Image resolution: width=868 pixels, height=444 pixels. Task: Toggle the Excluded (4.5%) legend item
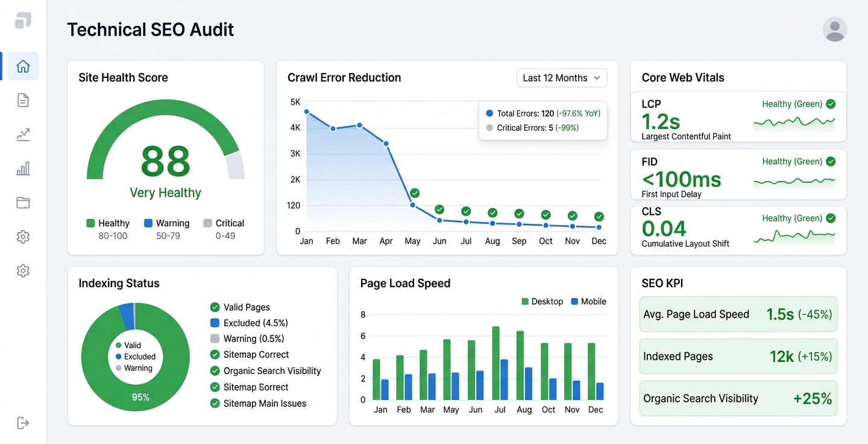[249, 323]
